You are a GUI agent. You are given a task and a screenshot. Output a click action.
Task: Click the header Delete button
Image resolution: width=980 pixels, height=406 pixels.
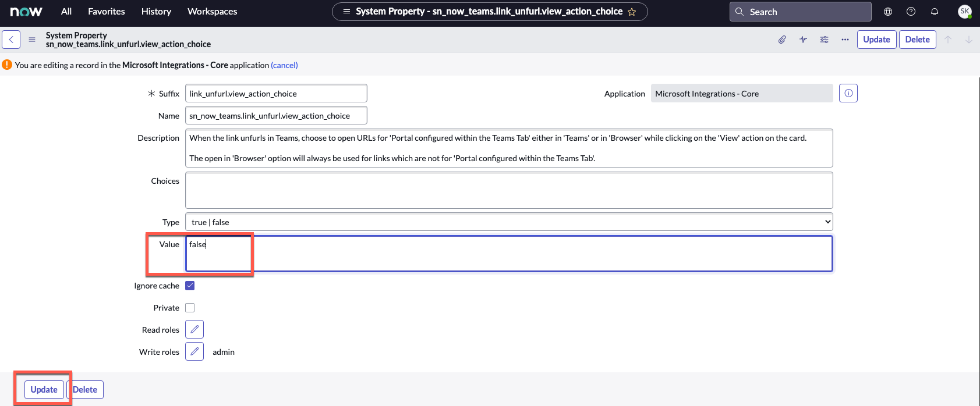click(x=917, y=40)
